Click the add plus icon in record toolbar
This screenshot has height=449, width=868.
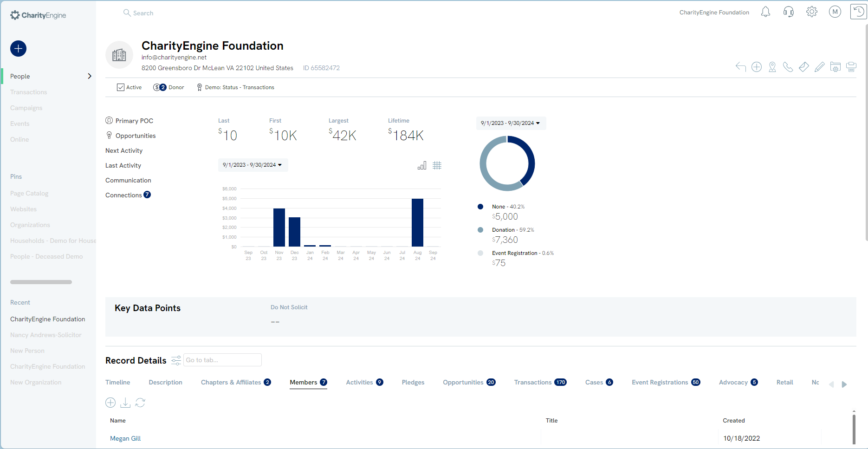pos(757,67)
